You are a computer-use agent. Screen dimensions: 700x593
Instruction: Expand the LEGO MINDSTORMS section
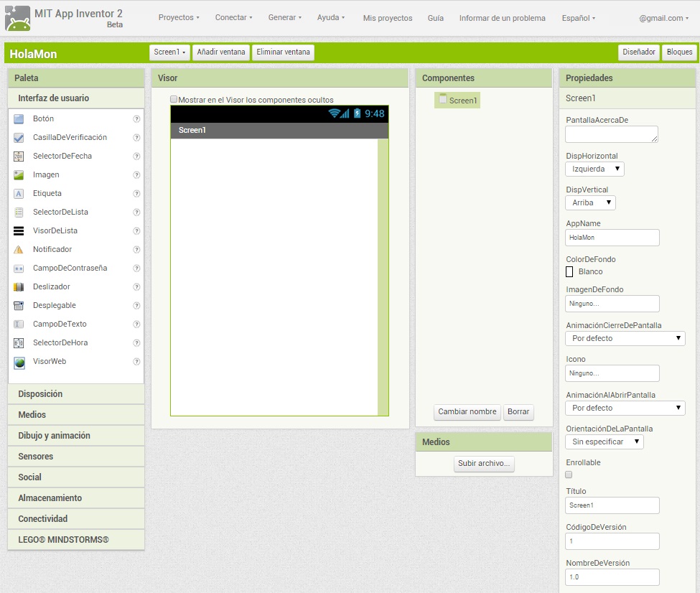pos(76,539)
